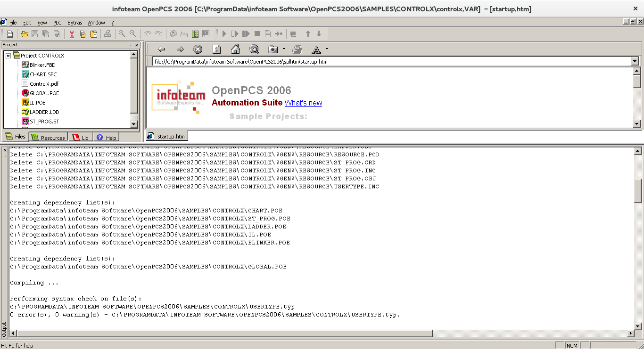Refresh the browser page

tap(216, 49)
